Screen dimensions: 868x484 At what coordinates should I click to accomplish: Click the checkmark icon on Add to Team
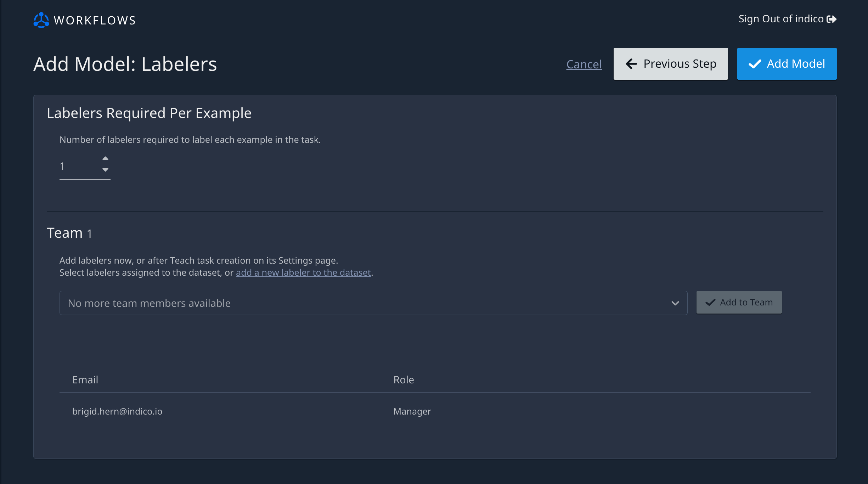tap(710, 303)
